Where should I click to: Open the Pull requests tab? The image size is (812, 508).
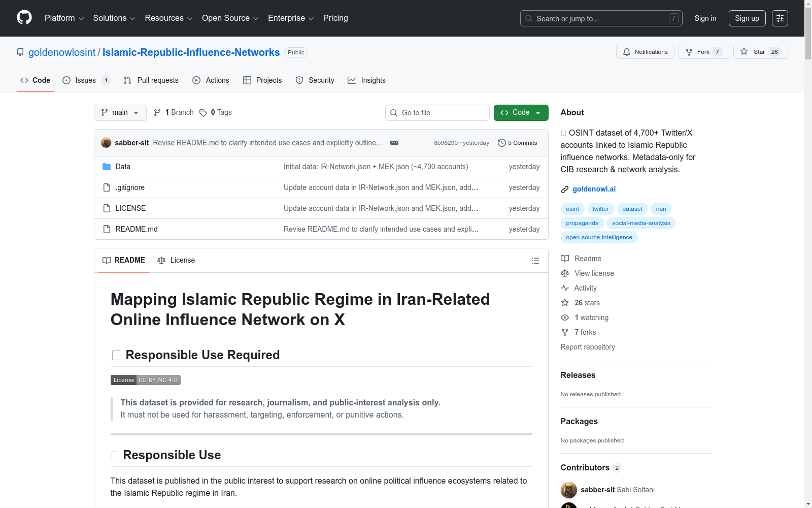click(151, 80)
